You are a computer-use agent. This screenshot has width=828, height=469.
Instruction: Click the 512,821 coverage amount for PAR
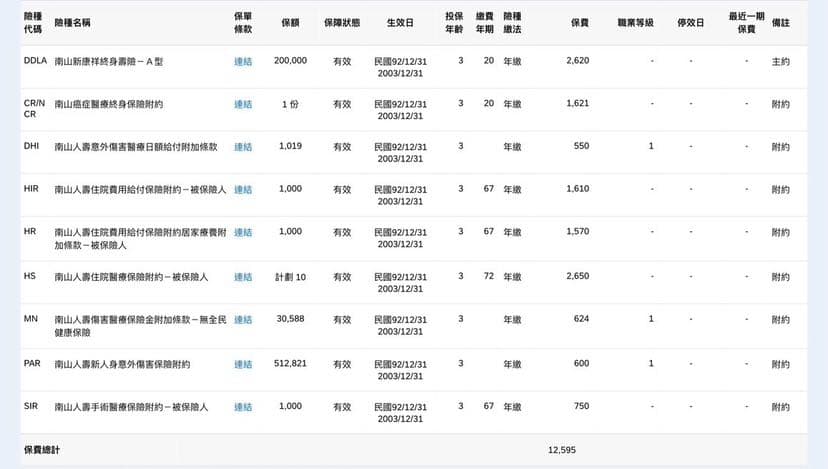pos(290,363)
